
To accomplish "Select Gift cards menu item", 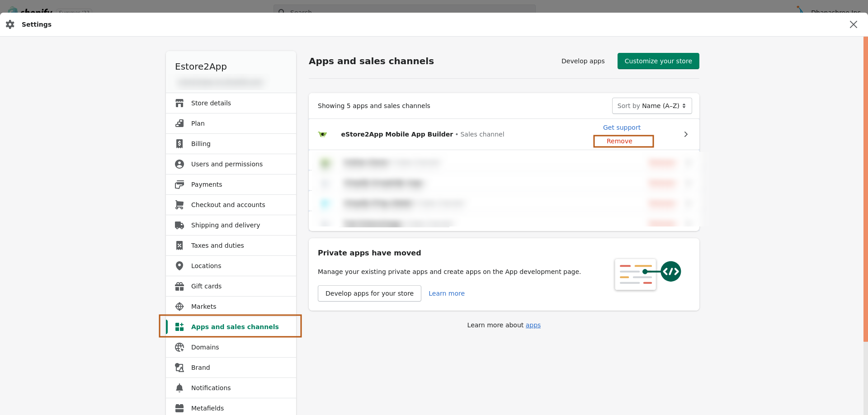I will (231, 286).
